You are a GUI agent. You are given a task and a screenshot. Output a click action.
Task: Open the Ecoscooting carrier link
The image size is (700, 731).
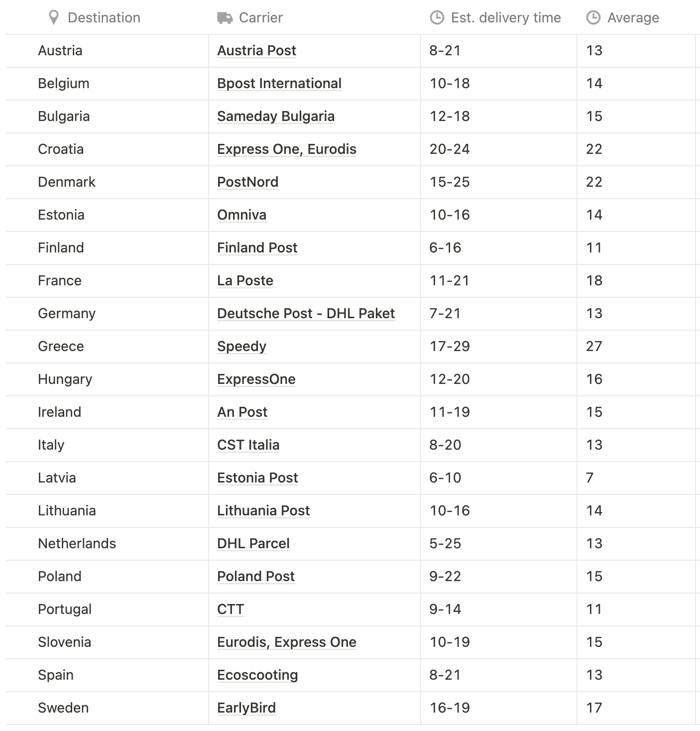257,675
